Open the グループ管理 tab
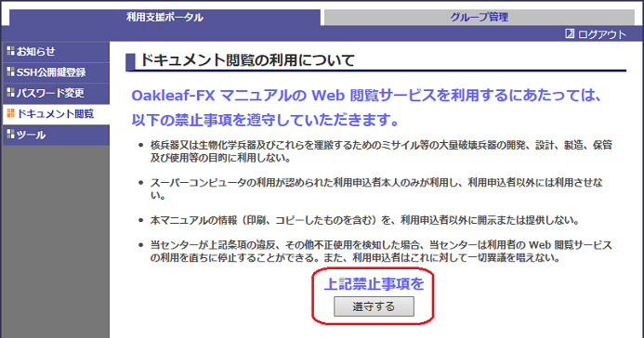Screen dimensions: 644x338 [x=479, y=18]
